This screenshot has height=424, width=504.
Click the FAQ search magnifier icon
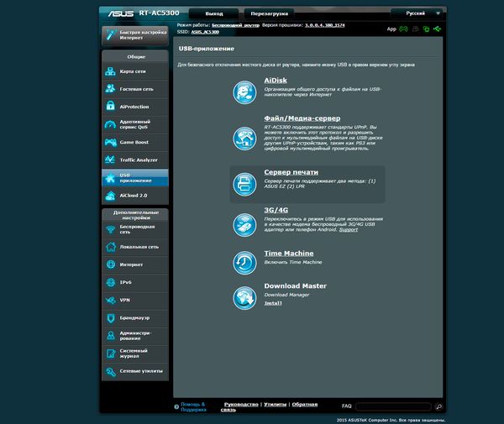pos(438,406)
